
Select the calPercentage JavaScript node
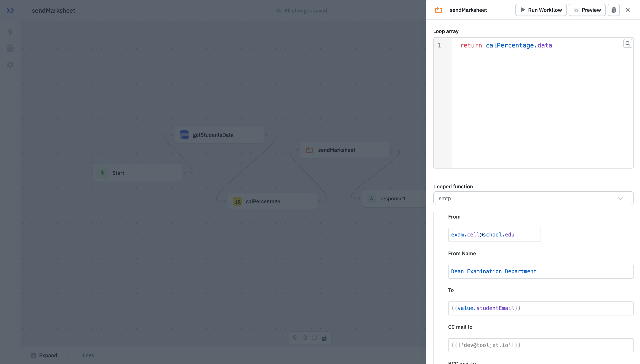(x=272, y=201)
